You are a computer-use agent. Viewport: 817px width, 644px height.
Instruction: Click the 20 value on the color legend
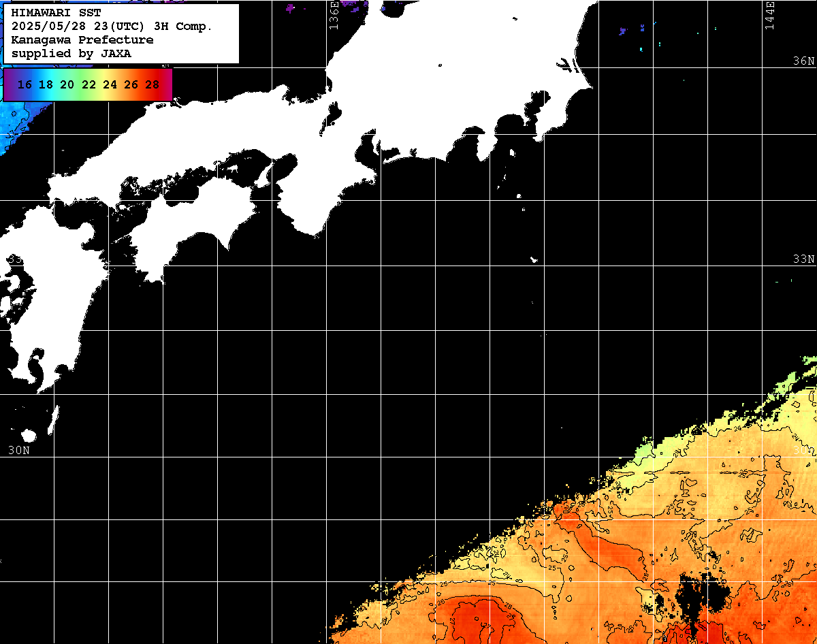click(x=67, y=85)
